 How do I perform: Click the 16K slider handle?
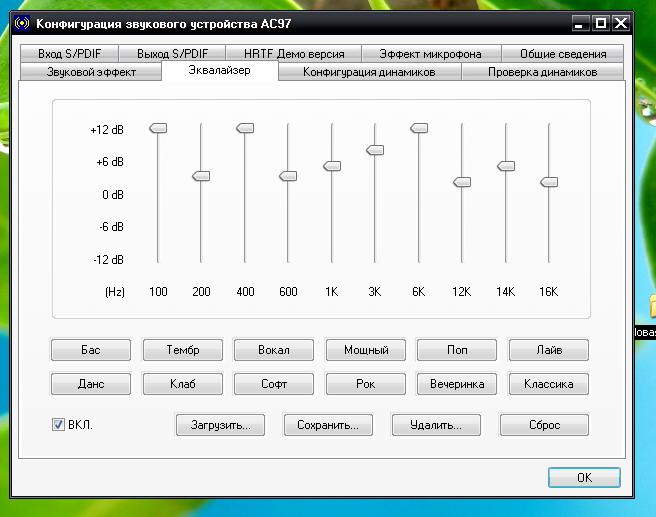pos(549,182)
